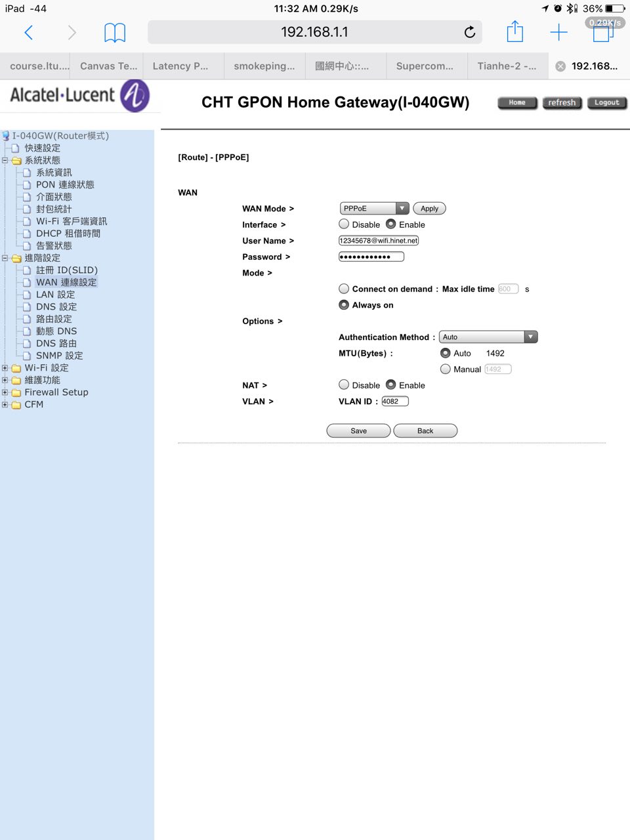630x840 pixels.
Task: Open 動態 DNS page
Action: (56, 331)
